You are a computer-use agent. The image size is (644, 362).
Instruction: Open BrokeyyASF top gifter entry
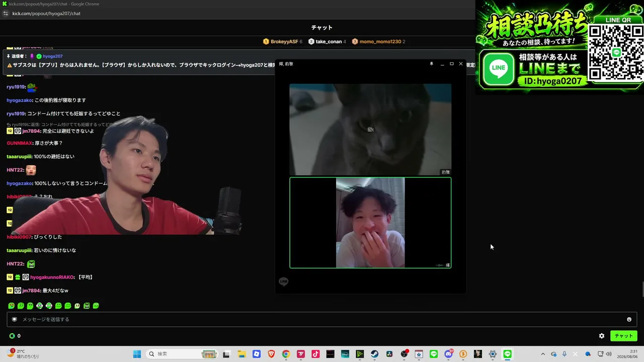pos(283,42)
